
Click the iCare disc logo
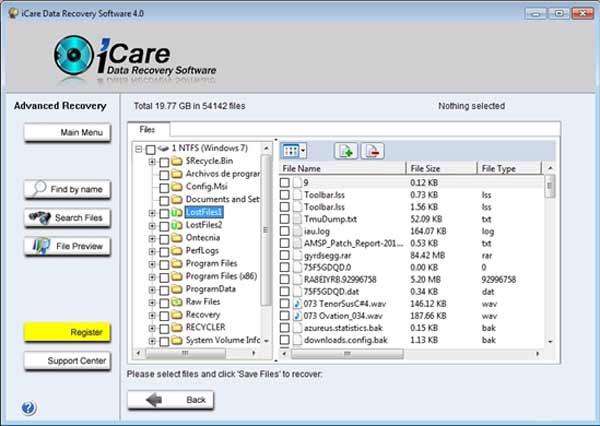click(73, 55)
